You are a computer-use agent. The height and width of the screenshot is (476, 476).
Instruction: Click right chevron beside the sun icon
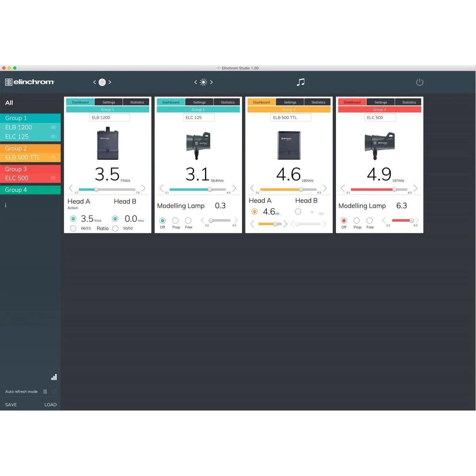(x=211, y=82)
